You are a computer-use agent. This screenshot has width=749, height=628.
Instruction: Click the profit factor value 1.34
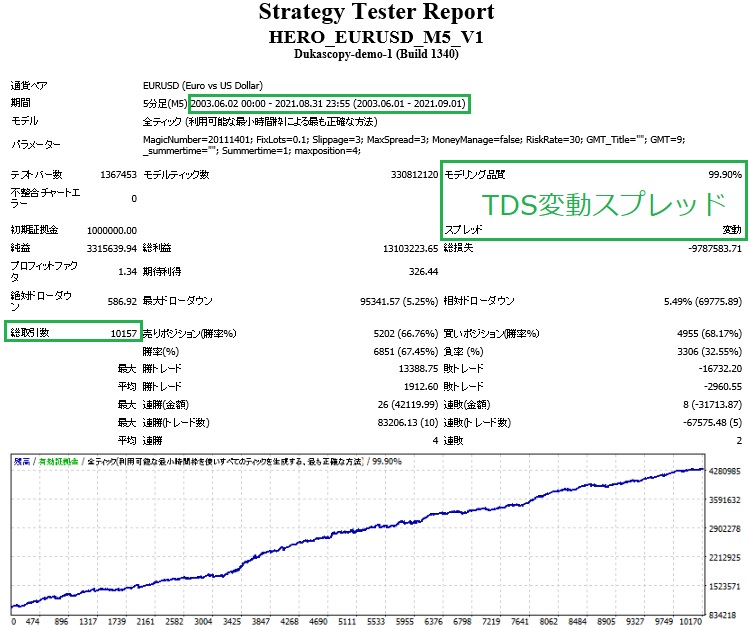[x=128, y=272]
